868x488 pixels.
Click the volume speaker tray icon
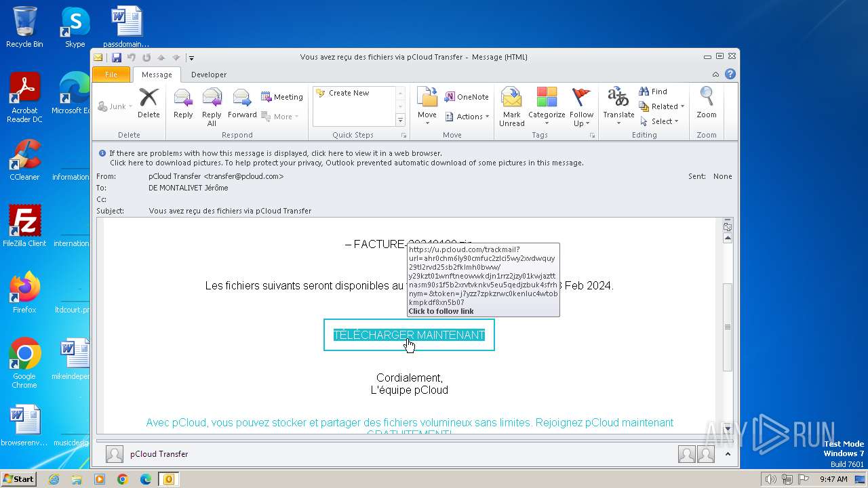[770, 479]
